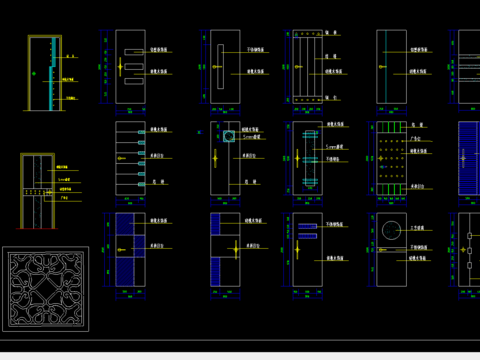The height and width of the screenshot is (360, 480).
Task: Click the door with checkered blue hatched blocks
Action: tap(130, 250)
